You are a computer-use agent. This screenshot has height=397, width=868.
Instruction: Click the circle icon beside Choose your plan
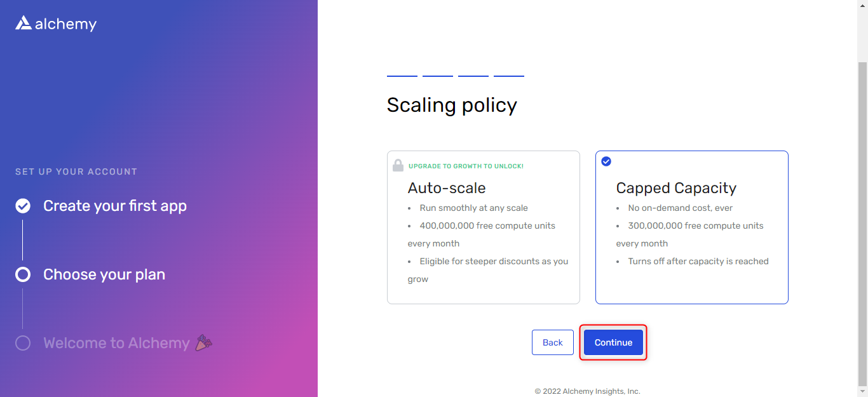[x=23, y=274]
